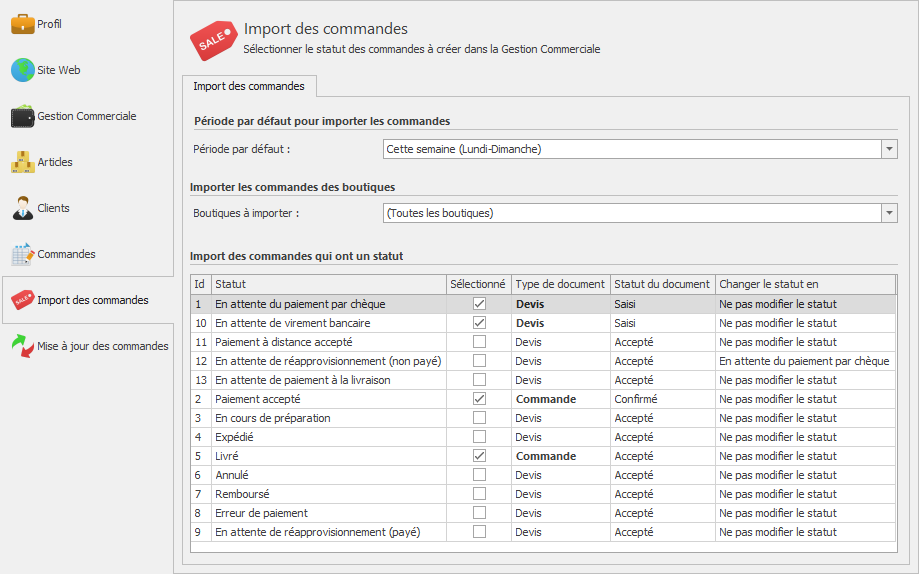Open the 'Boutiques à importer' dropdown arrow
919x574 pixels.
click(x=889, y=213)
